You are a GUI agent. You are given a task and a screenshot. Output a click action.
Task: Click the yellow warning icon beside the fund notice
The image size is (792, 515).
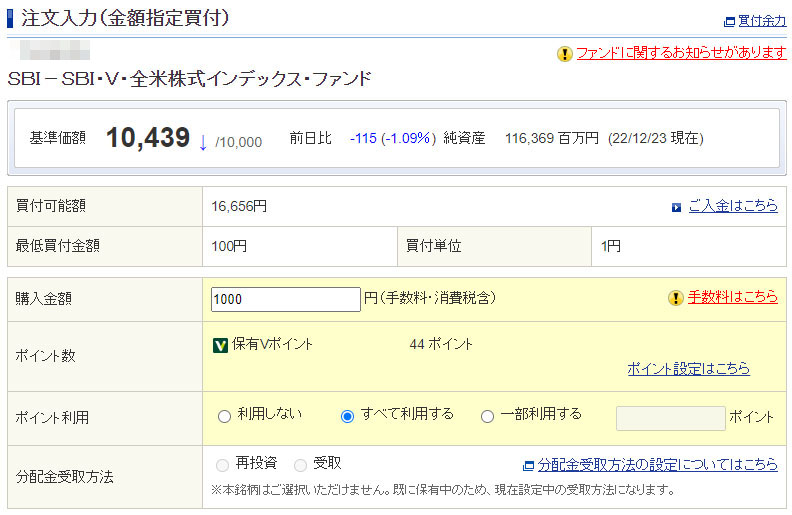(565, 53)
